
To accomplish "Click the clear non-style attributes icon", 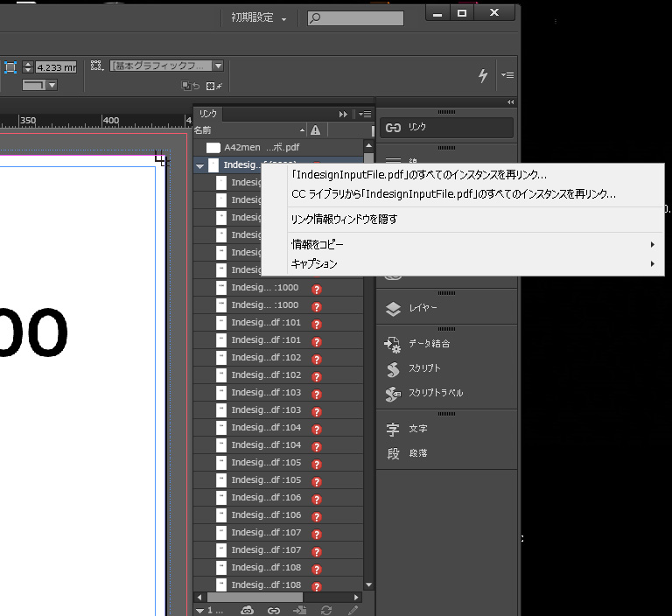I will point(213,86).
